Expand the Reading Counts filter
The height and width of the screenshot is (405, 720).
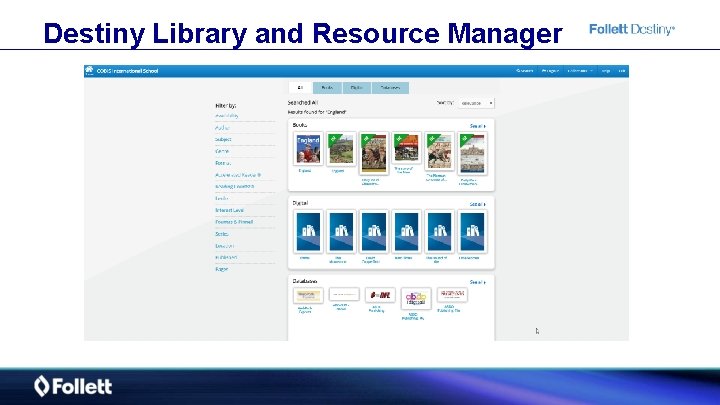[x=234, y=186]
